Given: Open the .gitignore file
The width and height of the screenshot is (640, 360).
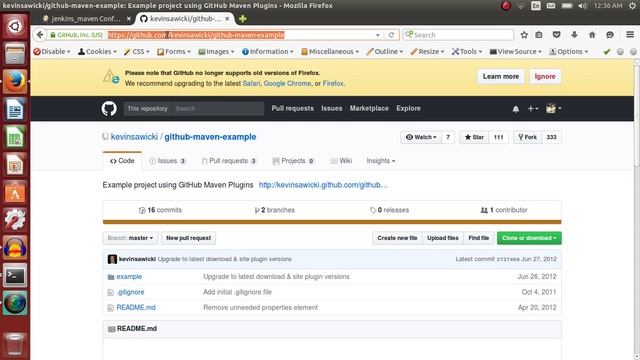Looking at the screenshot, I should (x=130, y=292).
